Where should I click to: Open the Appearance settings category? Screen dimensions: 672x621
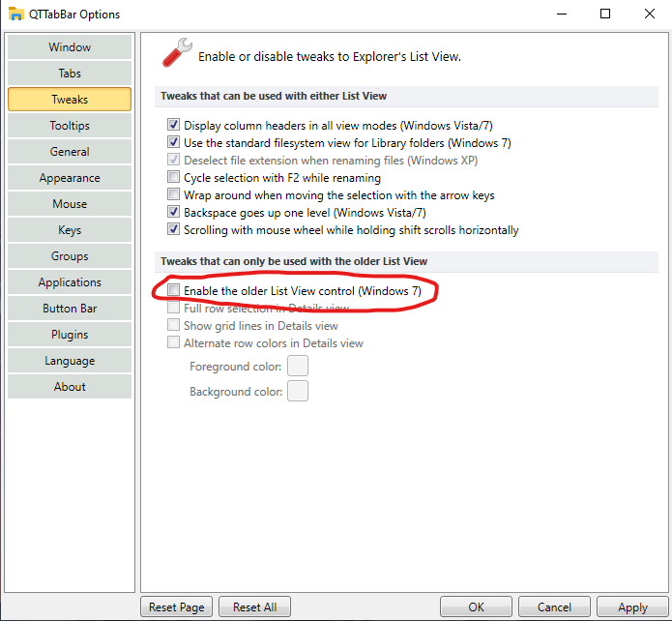(70, 178)
